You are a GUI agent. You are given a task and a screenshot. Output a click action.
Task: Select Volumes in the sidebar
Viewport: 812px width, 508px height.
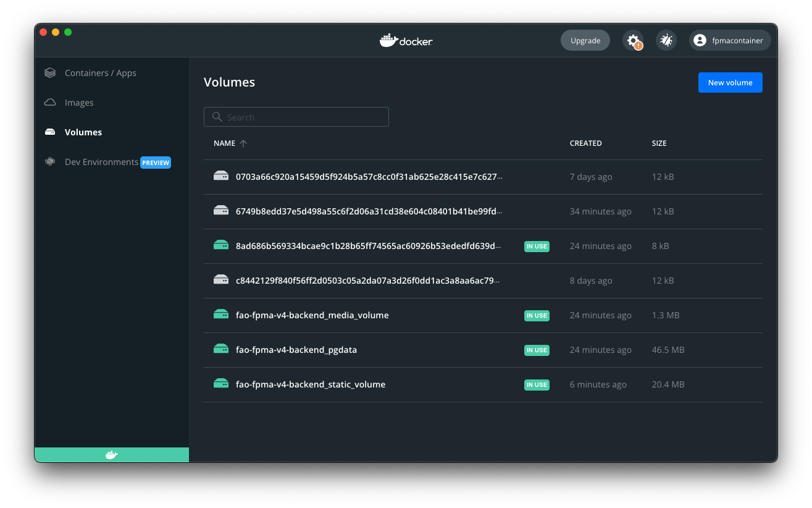[83, 132]
